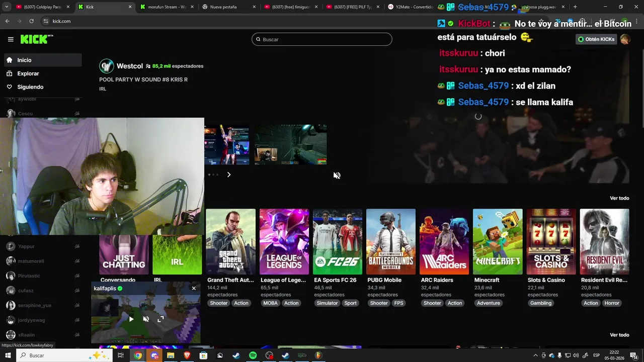Open the League of Legends category

[x=284, y=242]
